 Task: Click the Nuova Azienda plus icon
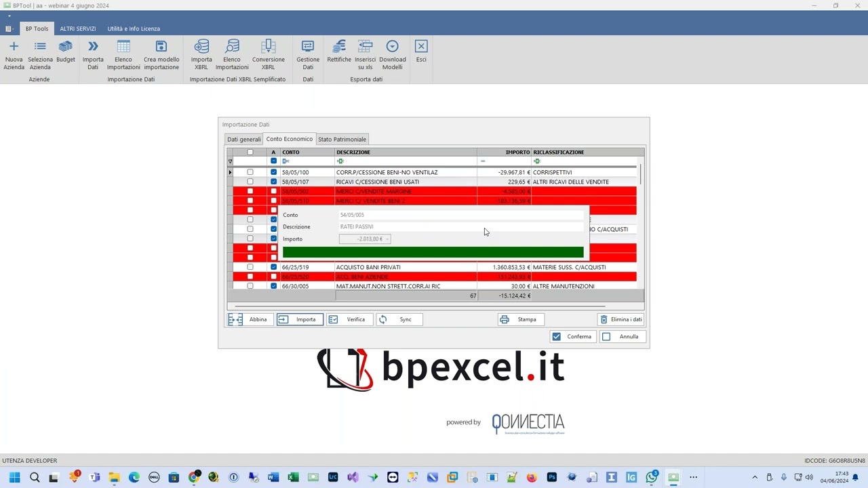point(14,46)
